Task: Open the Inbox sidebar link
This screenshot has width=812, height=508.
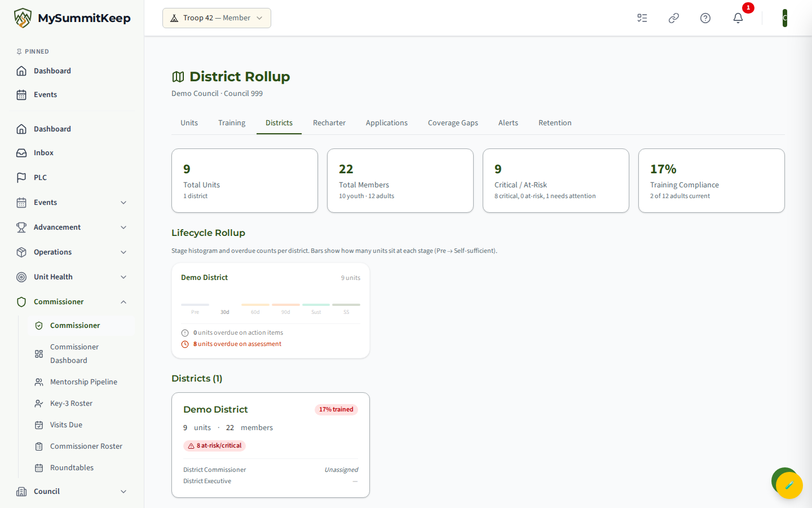Action: pos(72,153)
